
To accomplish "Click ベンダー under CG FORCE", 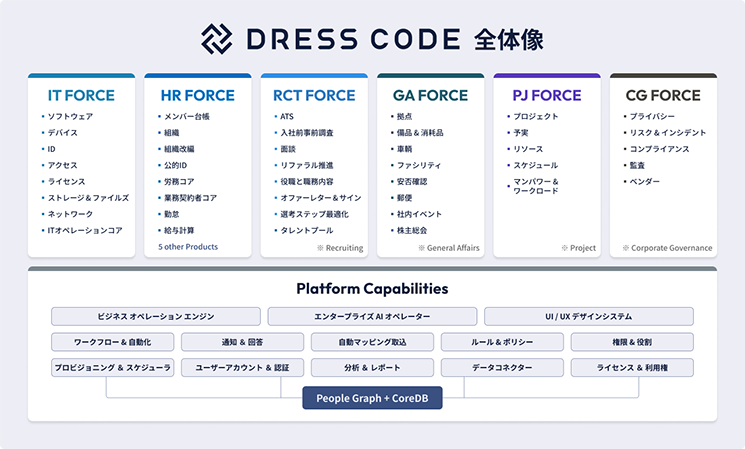I will [644, 182].
